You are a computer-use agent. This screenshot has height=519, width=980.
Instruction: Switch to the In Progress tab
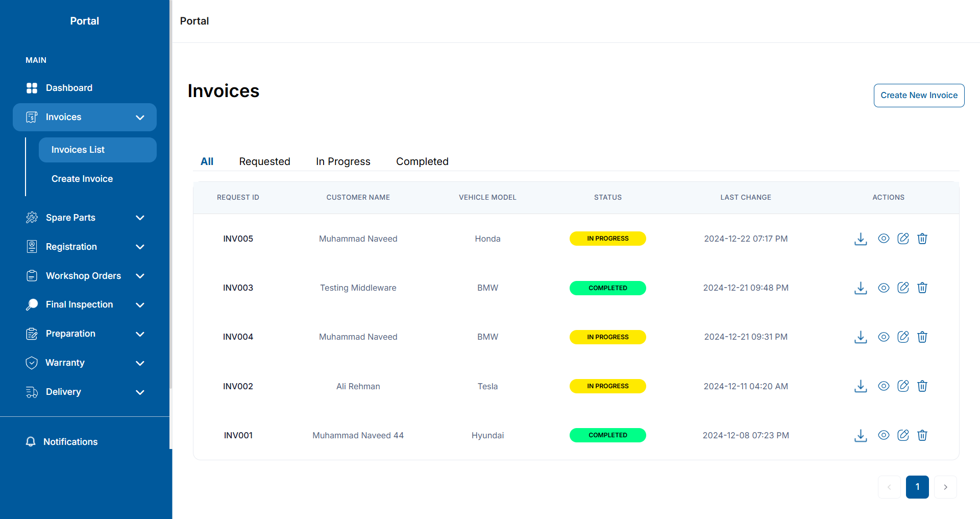[343, 161]
